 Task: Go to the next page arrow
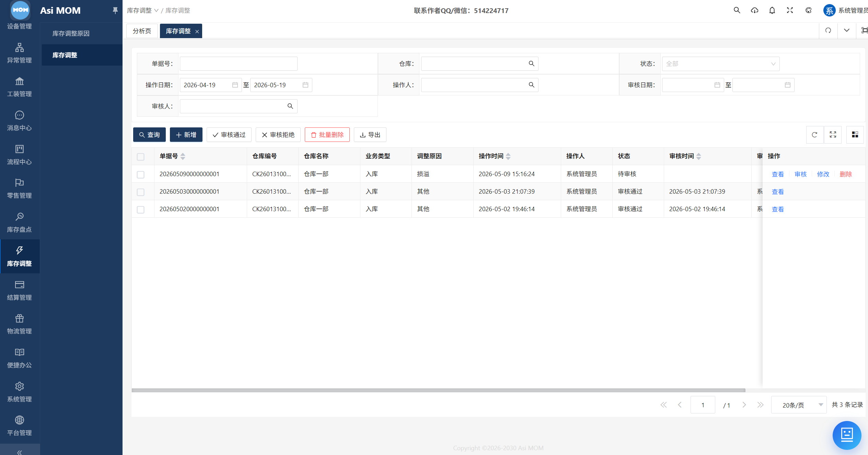[x=744, y=405]
